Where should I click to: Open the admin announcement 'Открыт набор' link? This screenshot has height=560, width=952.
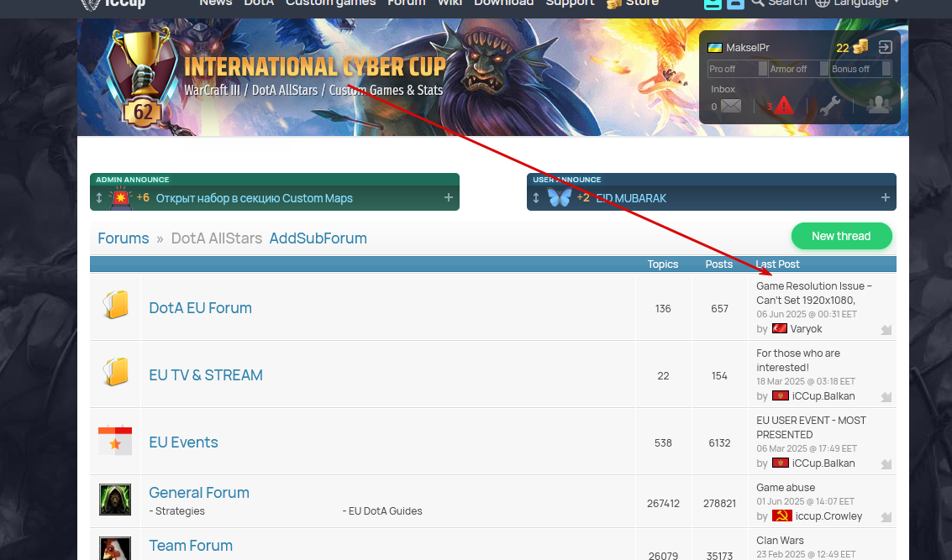click(x=255, y=198)
